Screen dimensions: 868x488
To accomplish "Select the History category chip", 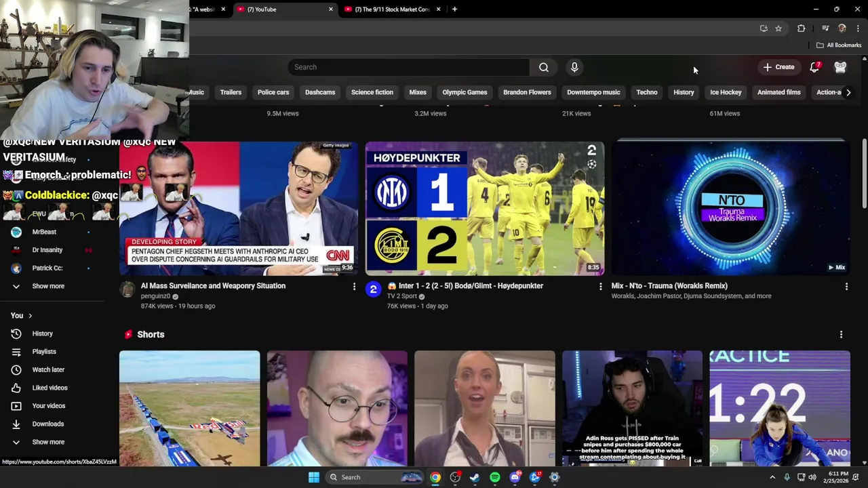I will point(684,92).
